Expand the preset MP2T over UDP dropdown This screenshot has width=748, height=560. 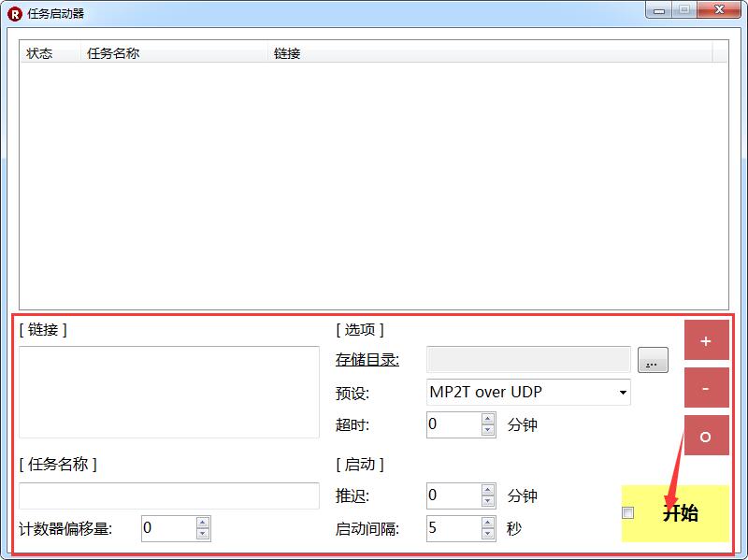coord(623,393)
